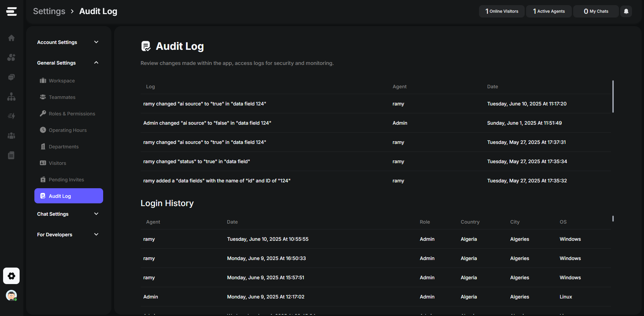Click the OS column header
Screen dimensions: 644x316
click(x=563, y=222)
